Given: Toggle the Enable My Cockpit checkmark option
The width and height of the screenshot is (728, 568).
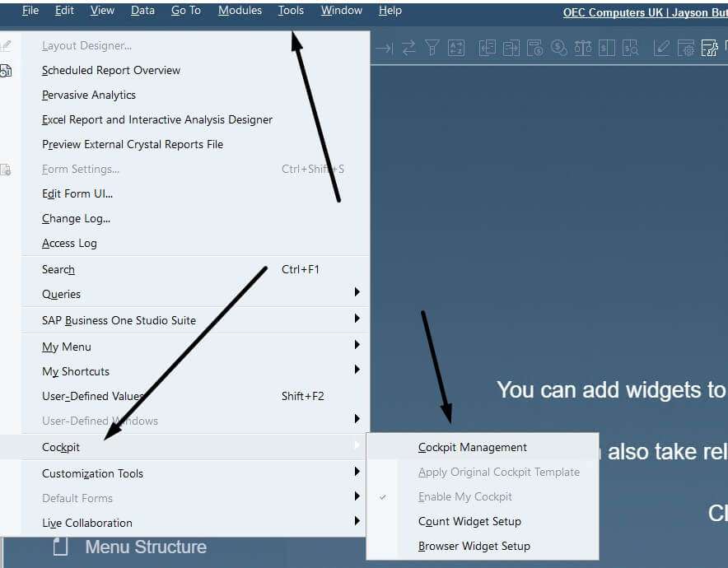Looking at the screenshot, I should point(464,496).
